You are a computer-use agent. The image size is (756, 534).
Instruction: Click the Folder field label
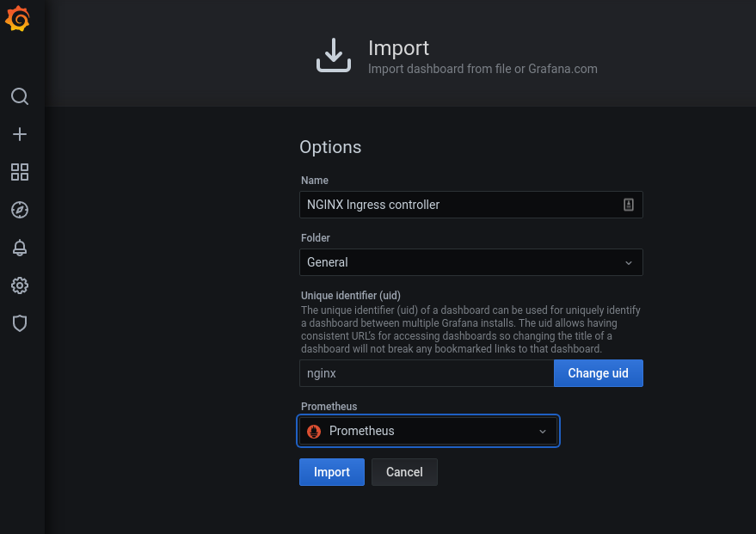click(x=316, y=237)
